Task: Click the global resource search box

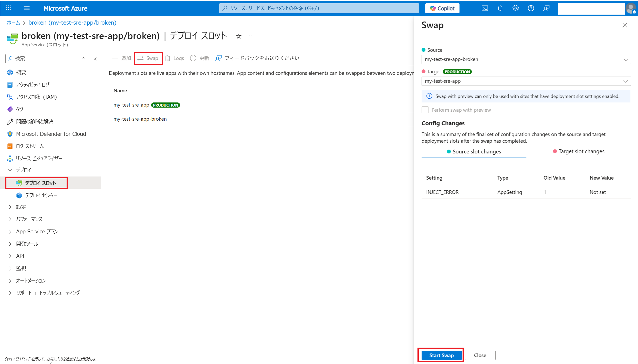Action: [x=319, y=8]
